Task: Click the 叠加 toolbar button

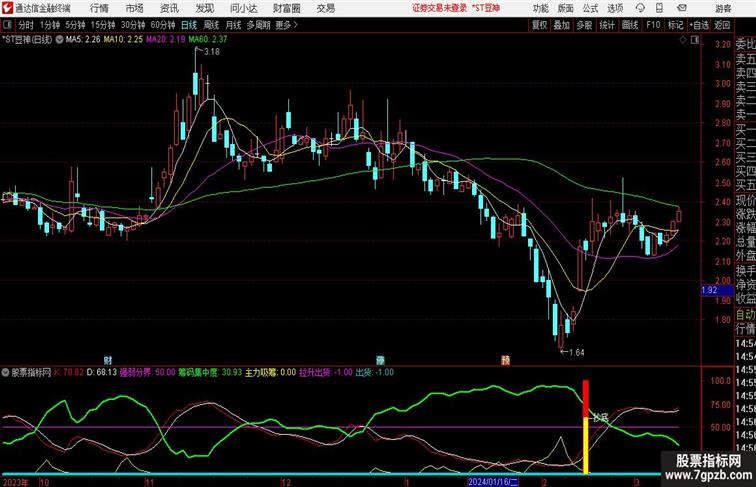Action: (x=562, y=25)
